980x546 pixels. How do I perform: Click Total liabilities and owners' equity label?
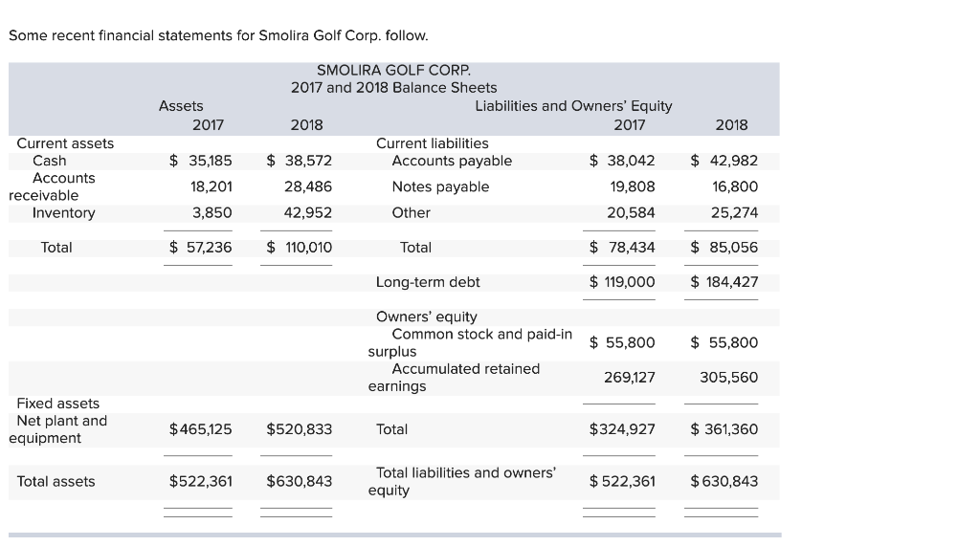(462, 482)
